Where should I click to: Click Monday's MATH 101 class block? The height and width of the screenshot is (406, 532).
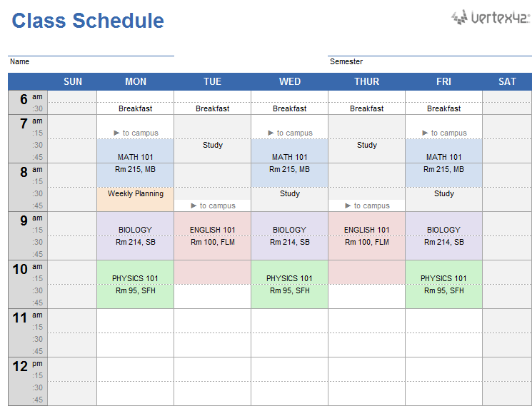tap(136, 163)
